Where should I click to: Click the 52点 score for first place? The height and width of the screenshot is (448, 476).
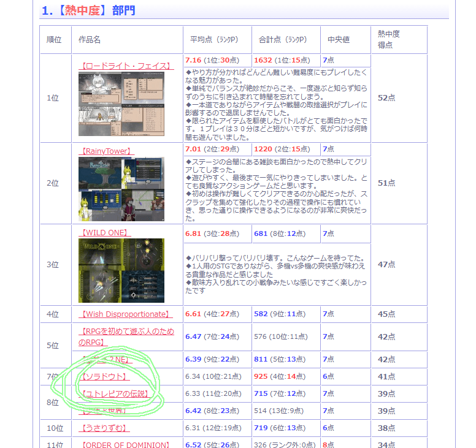point(386,98)
